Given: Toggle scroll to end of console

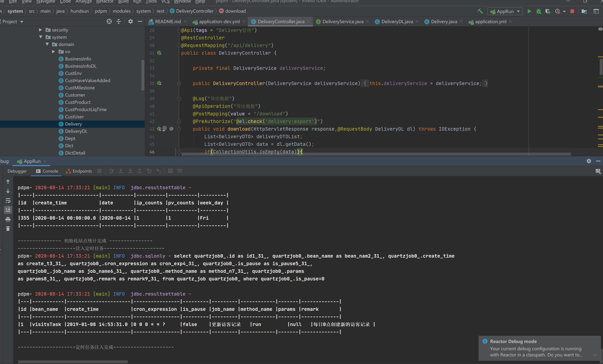Looking at the screenshot, I should coord(8,210).
